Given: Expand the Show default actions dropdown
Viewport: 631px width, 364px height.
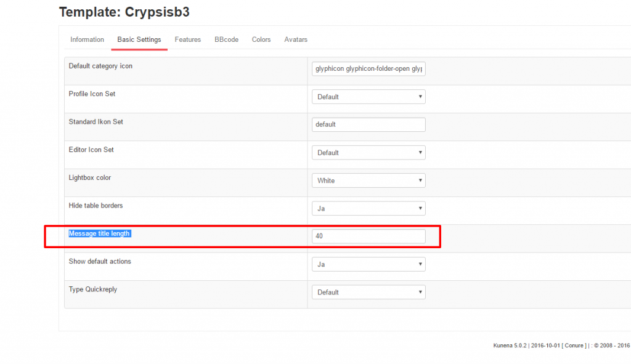Looking at the screenshot, I should pyautogui.click(x=368, y=264).
